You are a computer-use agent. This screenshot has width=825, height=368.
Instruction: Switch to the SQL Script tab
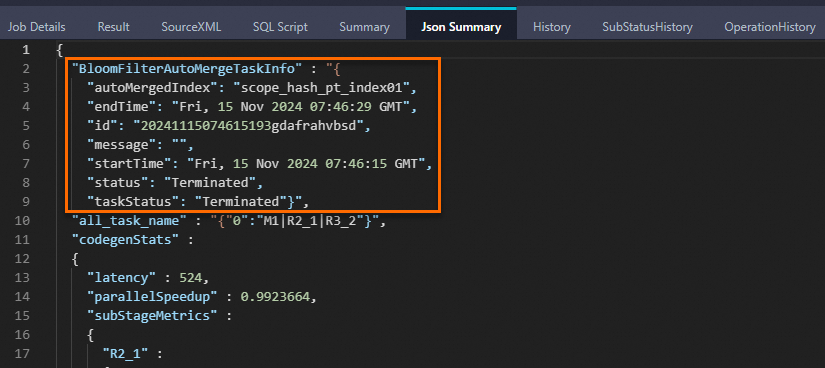pyautogui.click(x=280, y=27)
